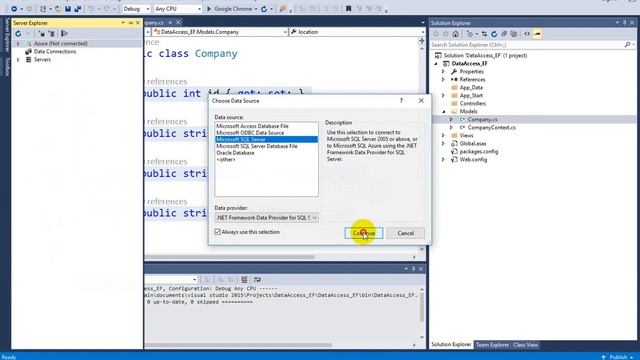Screen dimensions: 640x360
Task: Select the App_Data folder
Action: [471, 87]
